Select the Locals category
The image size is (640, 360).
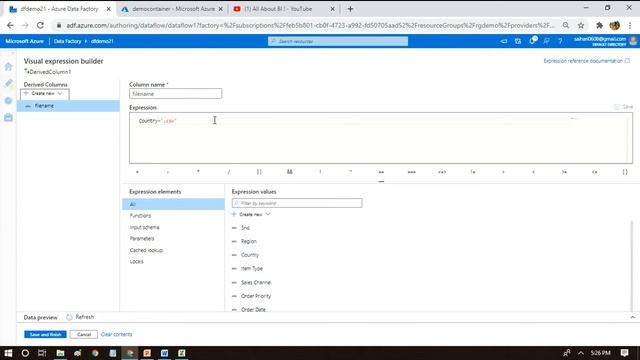[137, 262]
